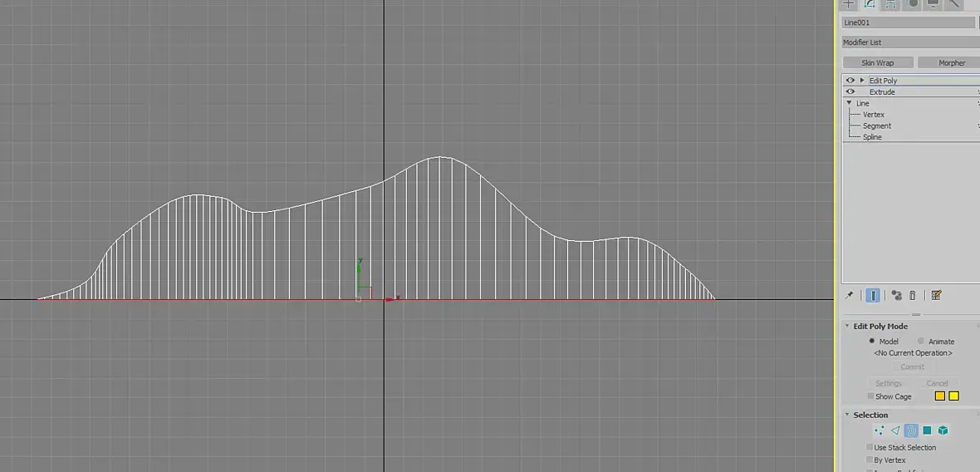Click the move gizmo X axis arrow
Screen dimensions: 980x472
pyautogui.click(x=392, y=299)
